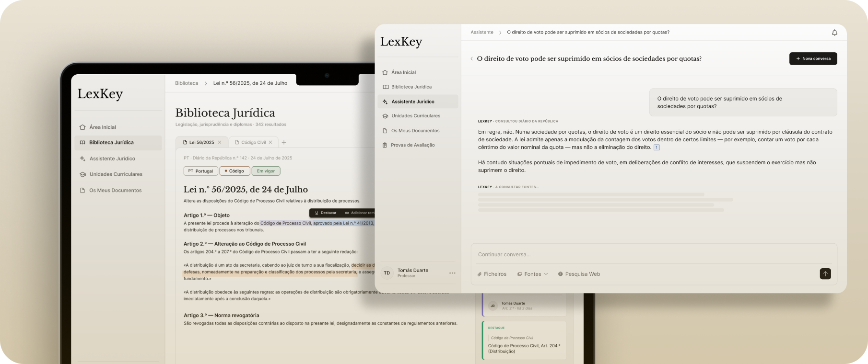Click the Artigo 2.º — Alteração ao Código heading

245,244
